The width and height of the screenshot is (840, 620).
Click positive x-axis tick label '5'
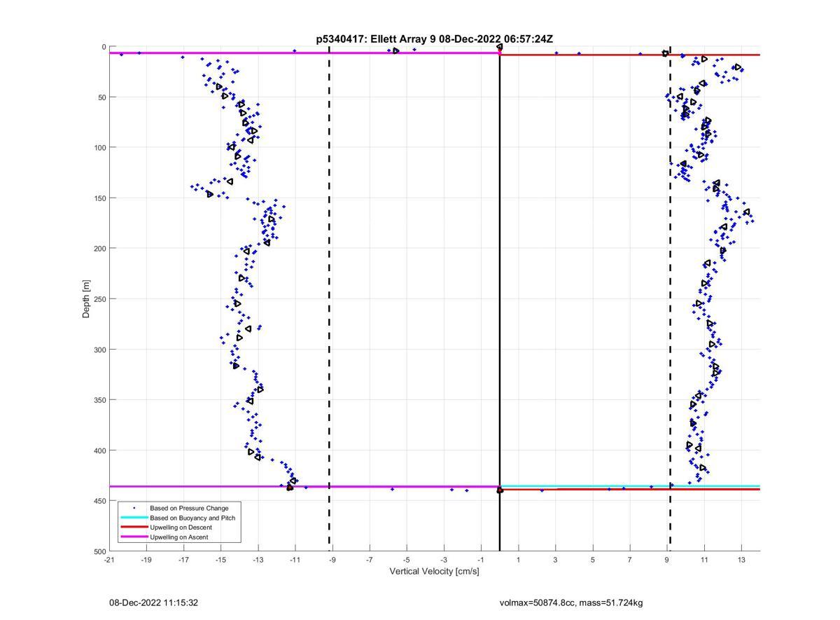pyautogui.click(x=593, y=560)
